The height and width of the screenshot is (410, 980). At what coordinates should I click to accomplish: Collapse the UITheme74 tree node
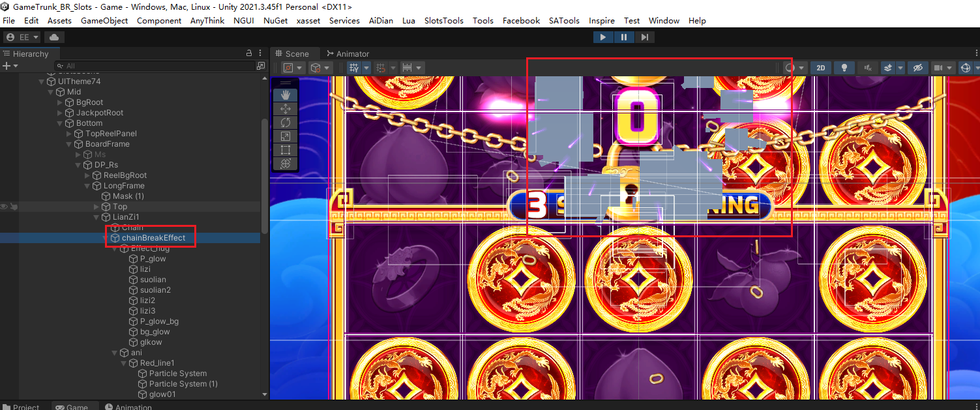[x=42, y=81]
